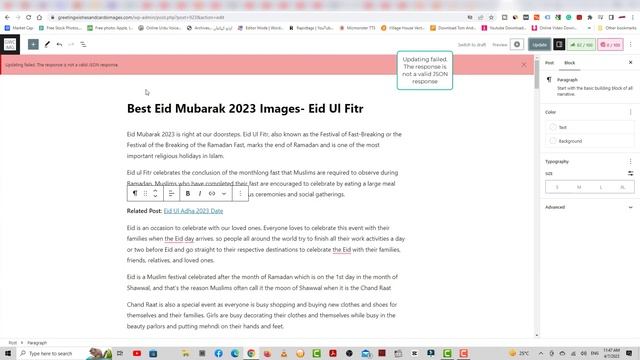The width and height of the screenshot is (640, 360).
Task: Click the Switch to draft button
Action: (471, 44)
